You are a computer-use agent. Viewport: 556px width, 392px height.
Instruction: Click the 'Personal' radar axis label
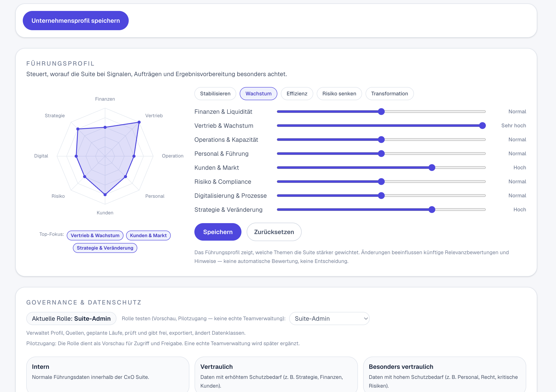(x=155, y=196)
